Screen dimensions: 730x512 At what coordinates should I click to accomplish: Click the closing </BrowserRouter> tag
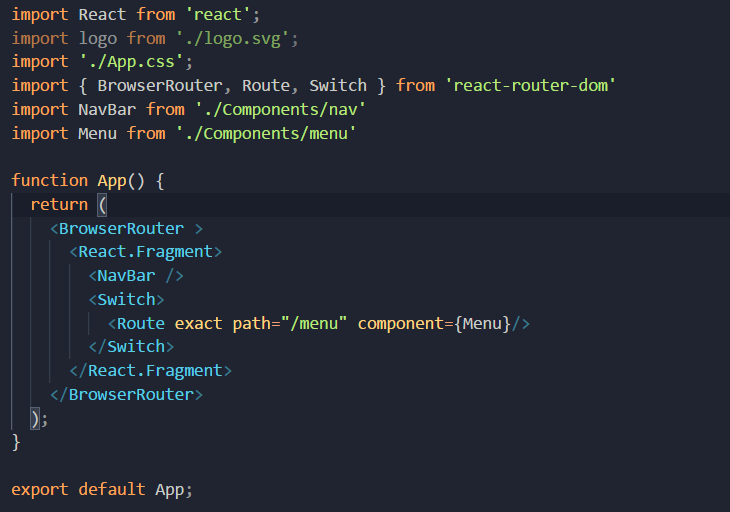pos(127,395)
